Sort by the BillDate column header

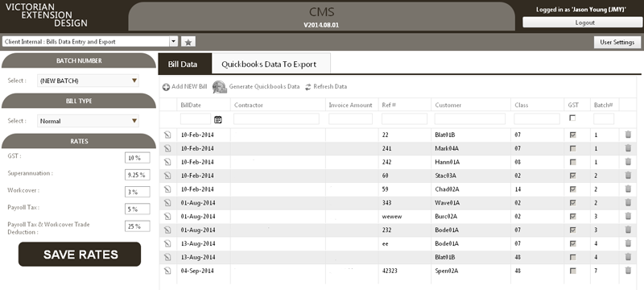[x=191, y=106]
